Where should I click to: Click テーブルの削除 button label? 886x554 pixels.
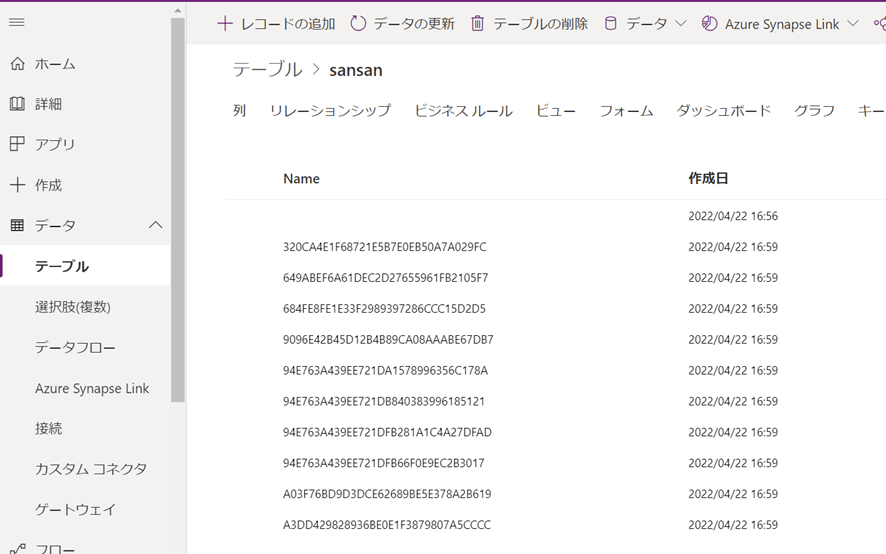pos(540,24)
